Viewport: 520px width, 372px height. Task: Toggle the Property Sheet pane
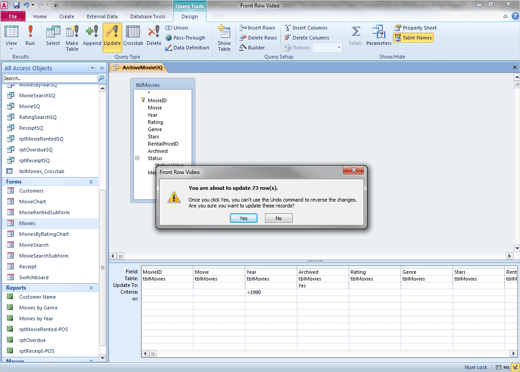coord(415,28)
